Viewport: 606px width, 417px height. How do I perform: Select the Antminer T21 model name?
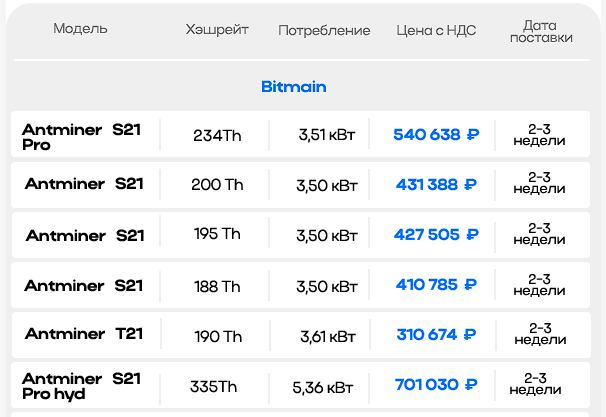84,334
